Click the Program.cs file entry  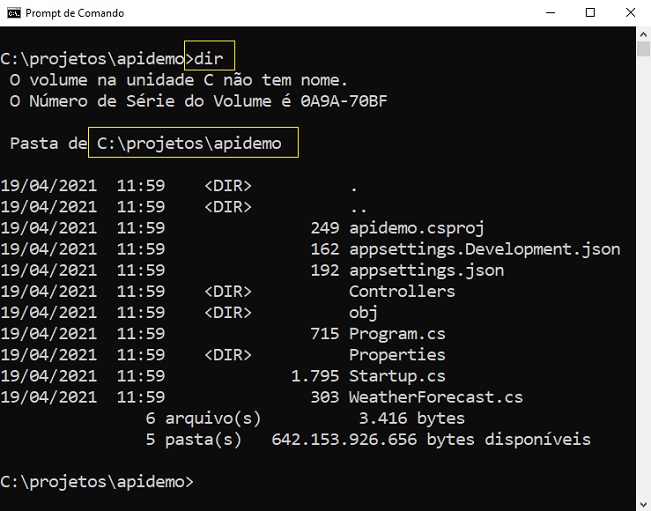pyautogui.click(x=397, y=334)
